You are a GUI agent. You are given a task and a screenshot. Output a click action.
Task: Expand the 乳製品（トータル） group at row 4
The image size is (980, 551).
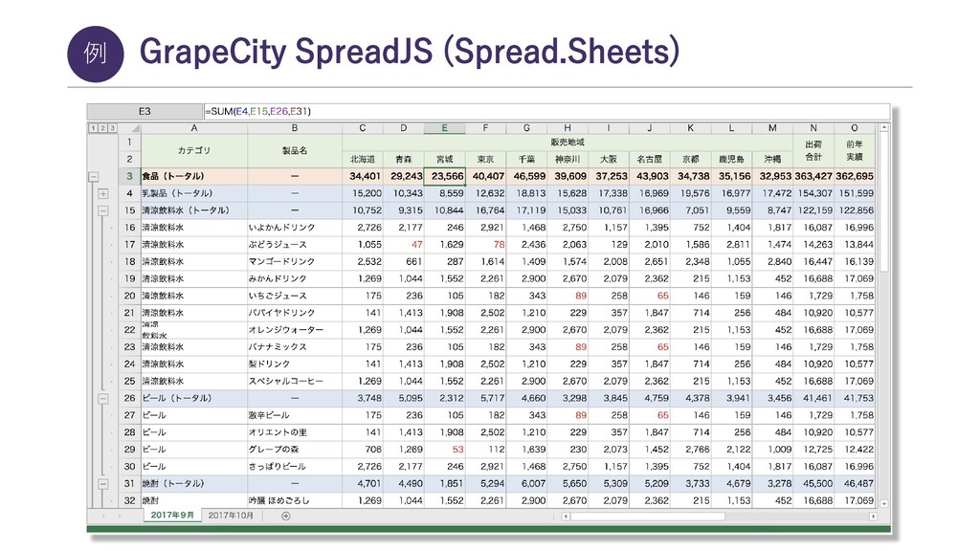(x=103, y=193)
